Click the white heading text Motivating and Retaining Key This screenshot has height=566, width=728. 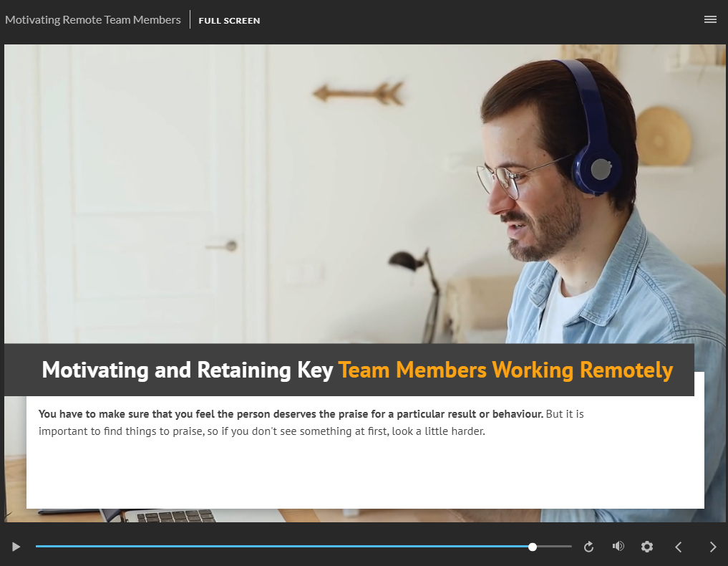[188, 370]
